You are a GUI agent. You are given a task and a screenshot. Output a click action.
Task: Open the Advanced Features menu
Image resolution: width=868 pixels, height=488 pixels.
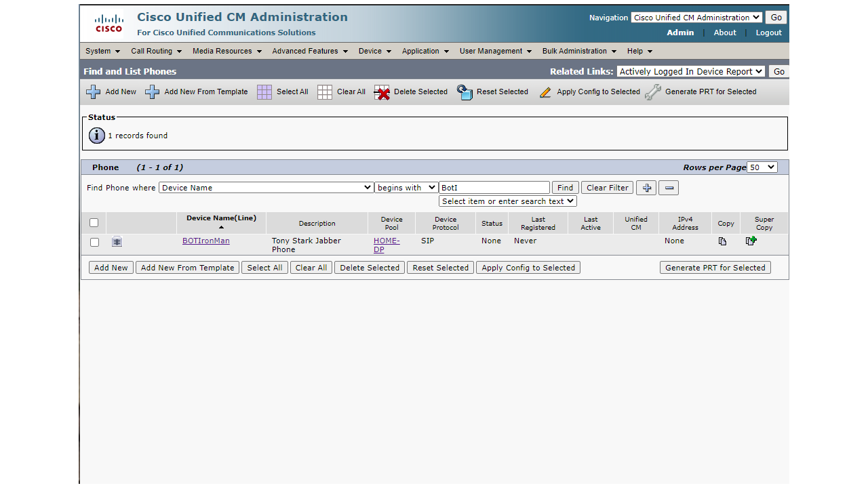pos(310,51)
